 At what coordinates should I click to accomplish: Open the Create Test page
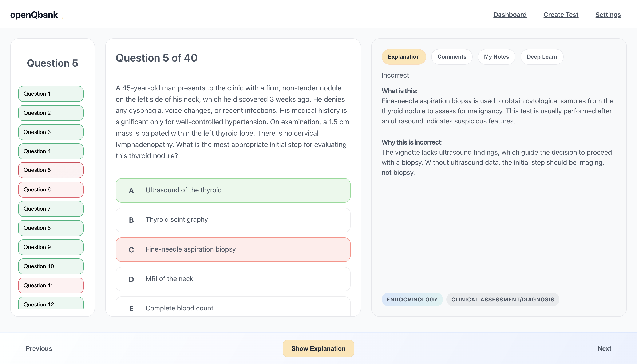[561, 15]
